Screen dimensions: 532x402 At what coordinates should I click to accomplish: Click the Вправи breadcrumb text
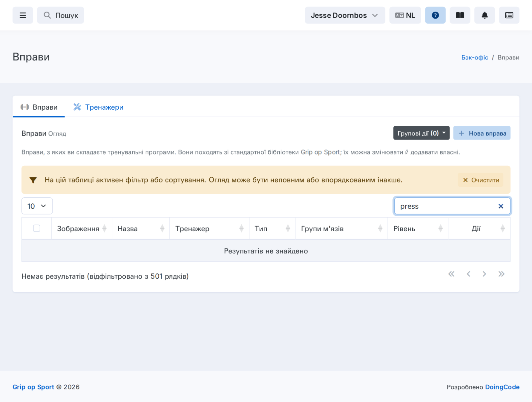508,57
